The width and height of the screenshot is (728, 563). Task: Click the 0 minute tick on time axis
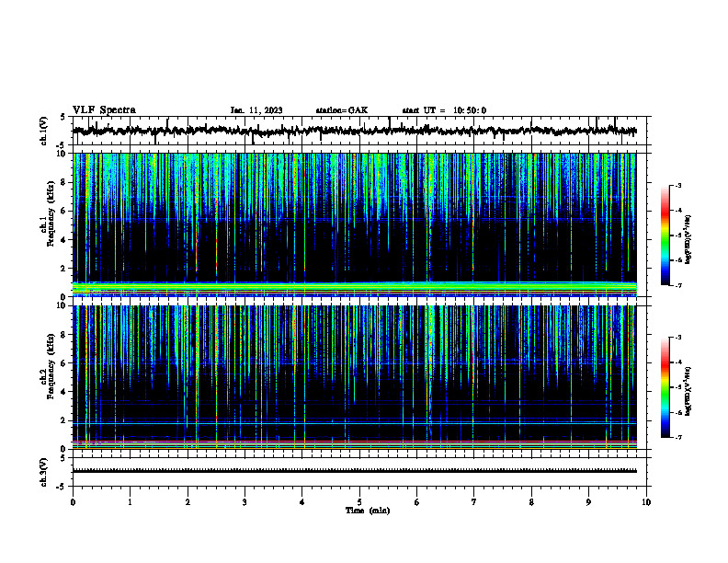point(73,502)
